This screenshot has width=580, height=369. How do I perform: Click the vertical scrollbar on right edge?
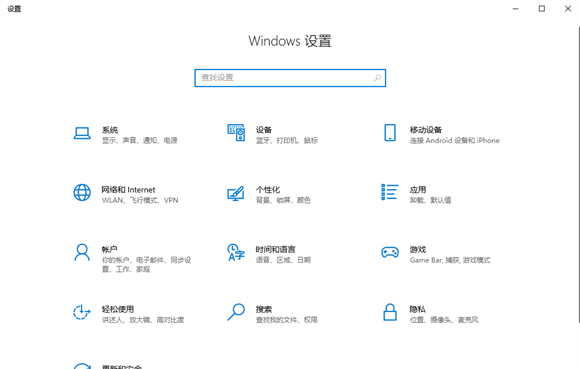(579, 174)
